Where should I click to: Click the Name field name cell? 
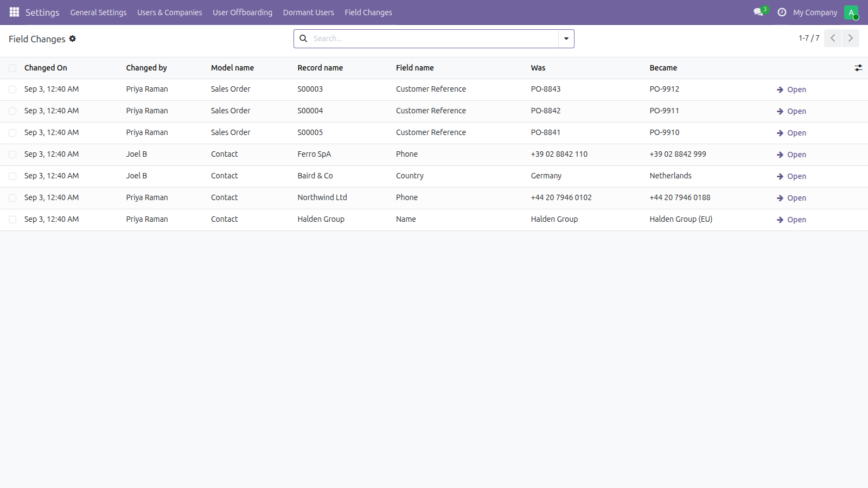[x=406, y=219]
